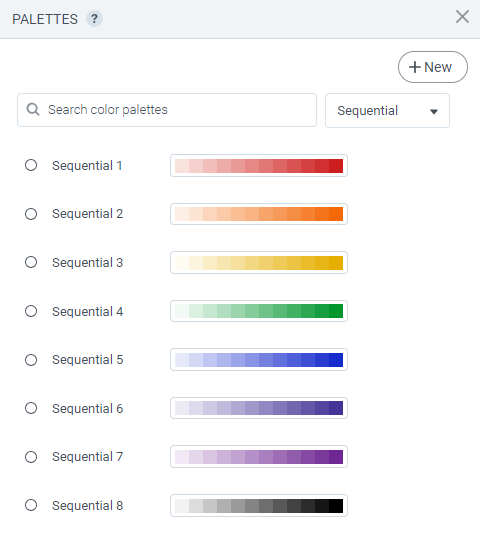Select the Sequential 2 radio button
This screenshot has height=543, width=480.
31,214
